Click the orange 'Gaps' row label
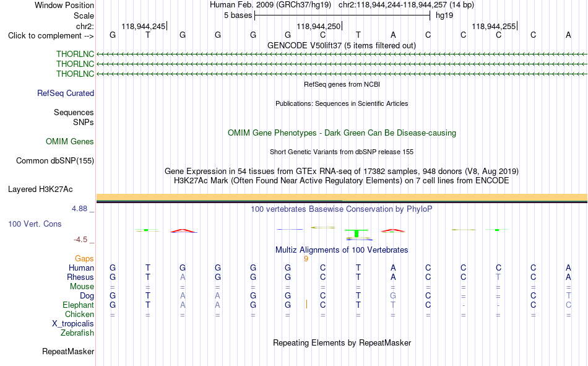 tap(84, 259)
